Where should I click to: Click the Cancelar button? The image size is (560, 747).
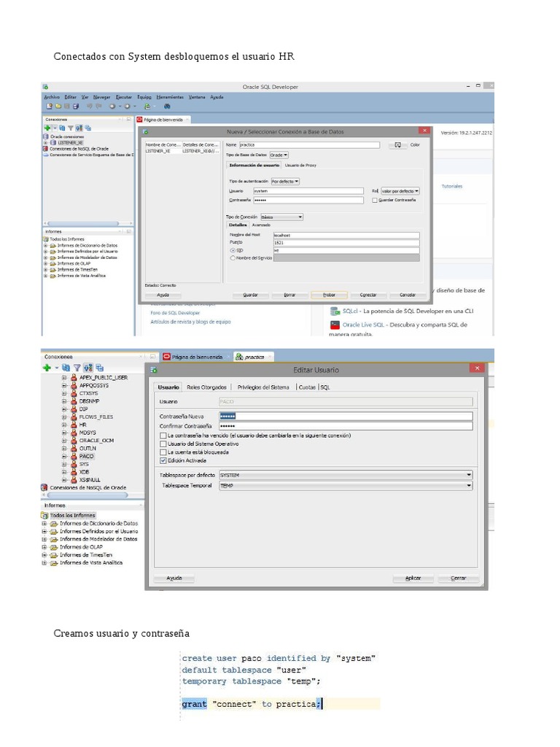[408, 295]
